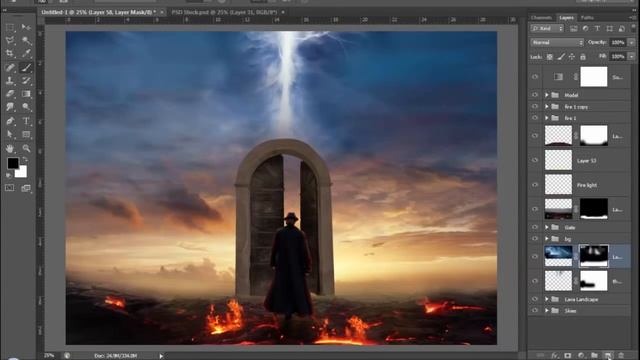Select the Hand tool
640x360 pixels.
pos(10,149)
